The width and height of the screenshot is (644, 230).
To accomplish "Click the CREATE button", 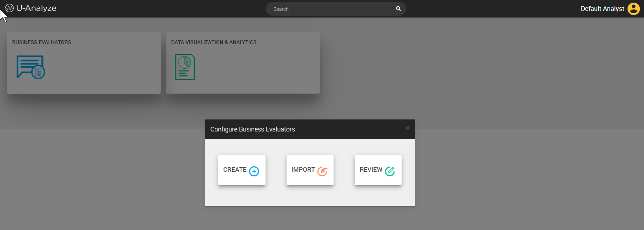I will 242,170.
